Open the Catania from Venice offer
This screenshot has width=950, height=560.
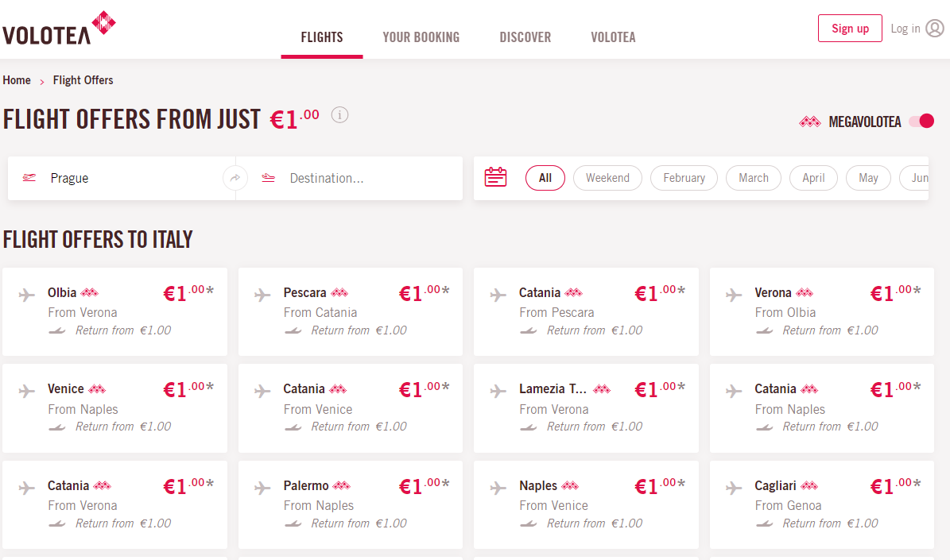pyautogui.click(x=351, y=408)
